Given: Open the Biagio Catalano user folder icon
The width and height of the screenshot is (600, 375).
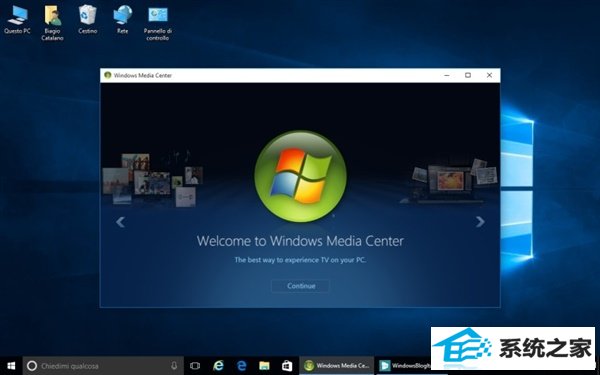Looking at the screenshot, I should click(52, 23).
